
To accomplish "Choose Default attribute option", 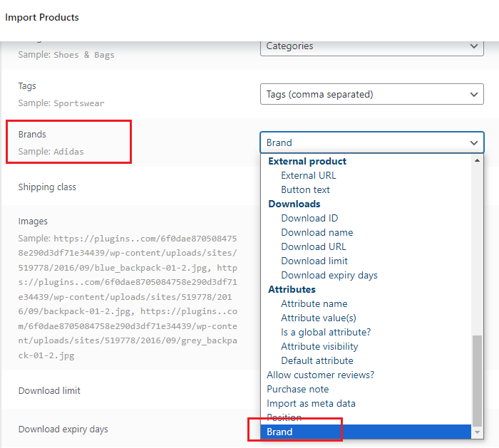I will [317, 360].
